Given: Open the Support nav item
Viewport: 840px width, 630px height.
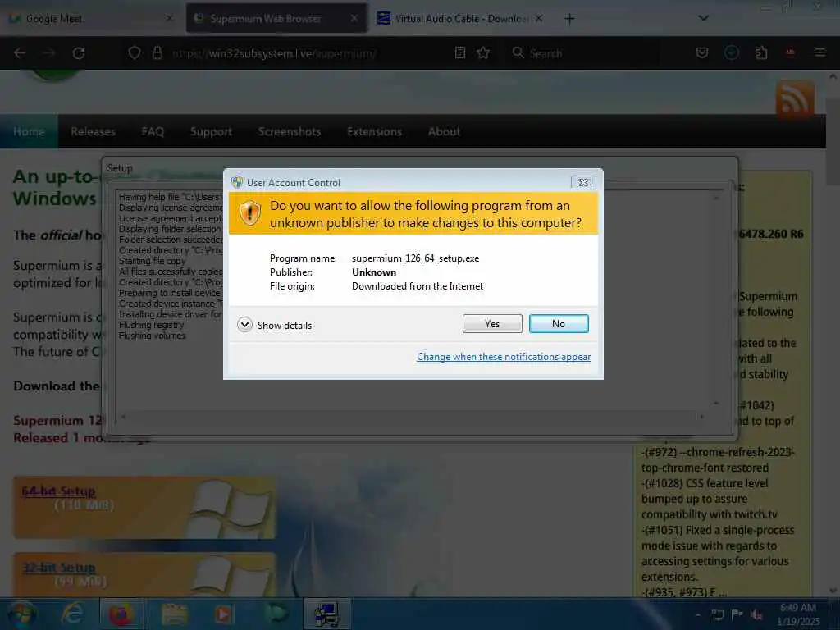Looking at the screenshot, I should point(211,132).
